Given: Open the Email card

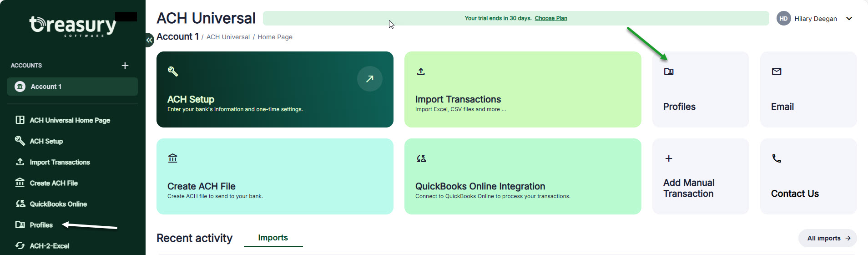Looking at the screenshot, I should 808,89.
